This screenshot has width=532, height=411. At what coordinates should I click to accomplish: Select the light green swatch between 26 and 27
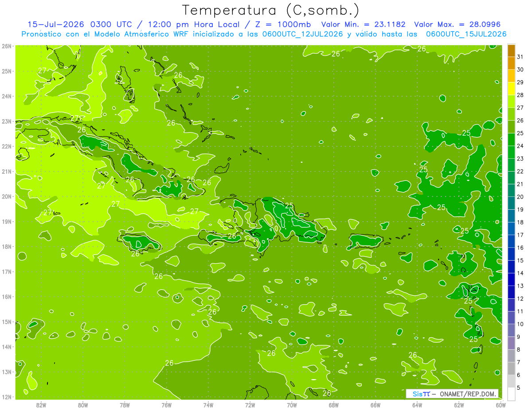[x=511, y=114]
